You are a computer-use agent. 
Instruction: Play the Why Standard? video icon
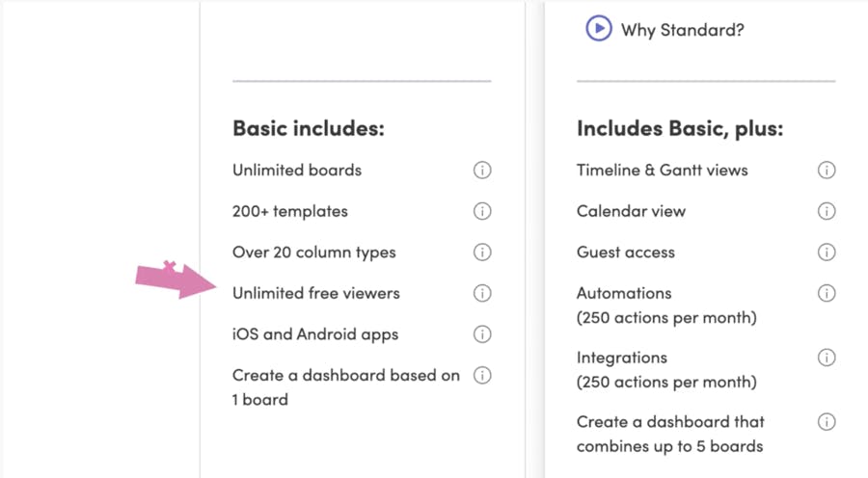pos(599,29)
